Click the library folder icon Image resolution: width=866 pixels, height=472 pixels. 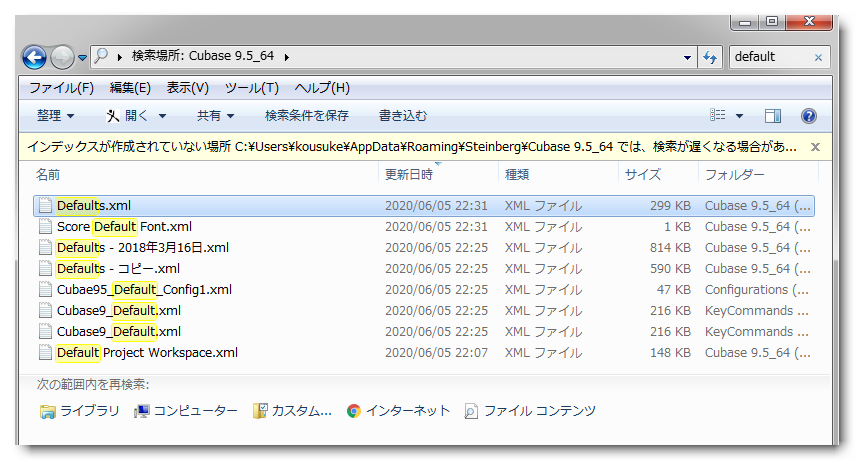pyautogui.click(x=47, y=412)
